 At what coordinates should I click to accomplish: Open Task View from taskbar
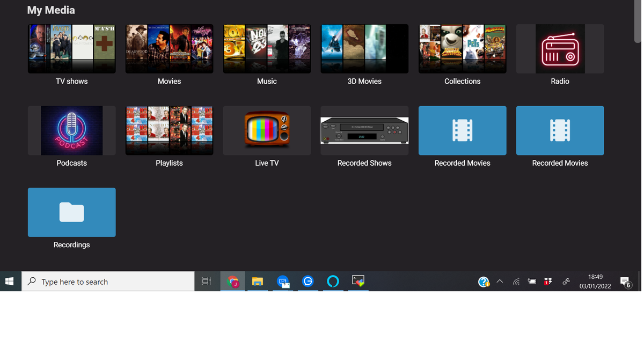click(x=206, y=282)
